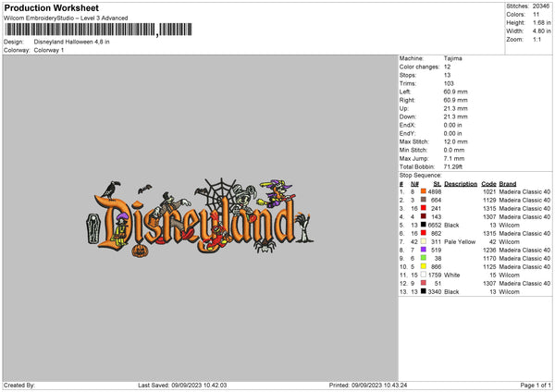555x392 pixels.
Task: Click the pink-red swatch beside stitch count 51
Action: click(424, 283)
